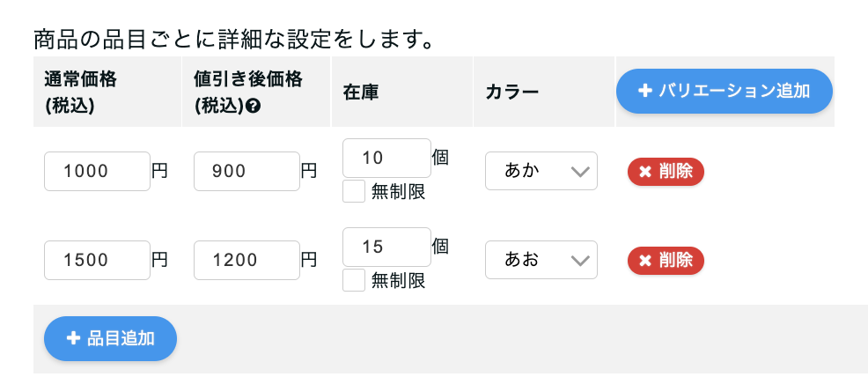Click the help icon beside 値引き後価格
Viewport: 868px width, 377px height.
coord(253,107)
